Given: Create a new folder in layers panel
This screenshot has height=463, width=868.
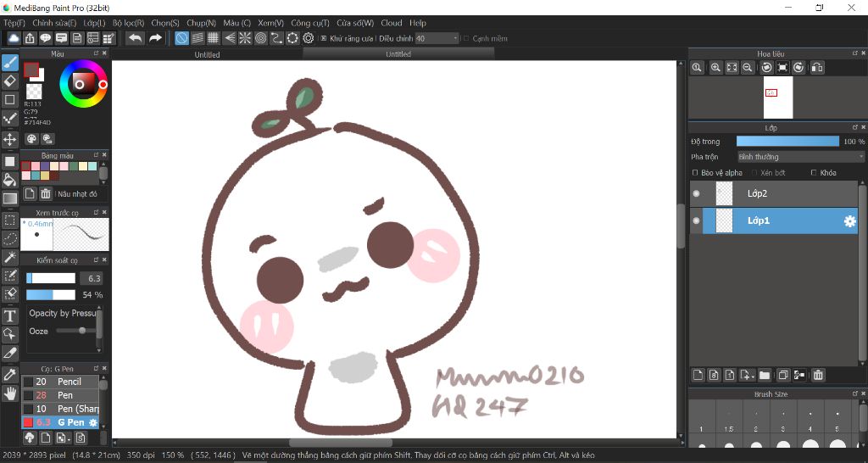Looking at the screenshot, I should [765, 375].
